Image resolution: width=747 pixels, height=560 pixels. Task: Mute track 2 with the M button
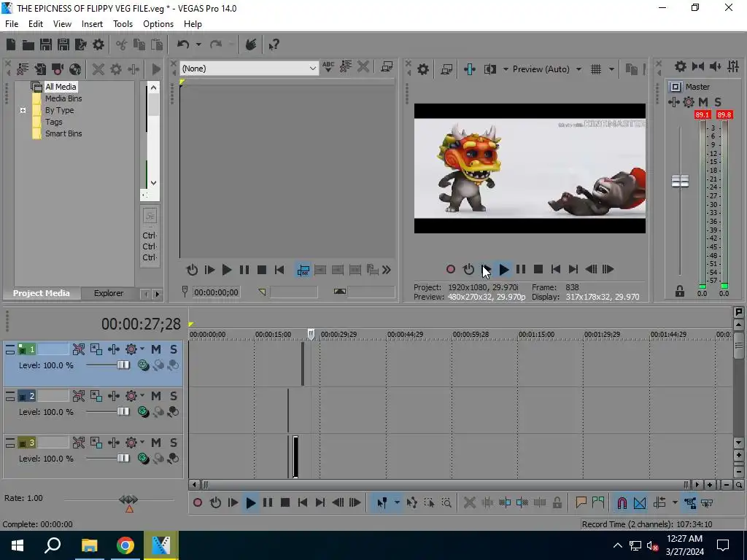(156, 396)
